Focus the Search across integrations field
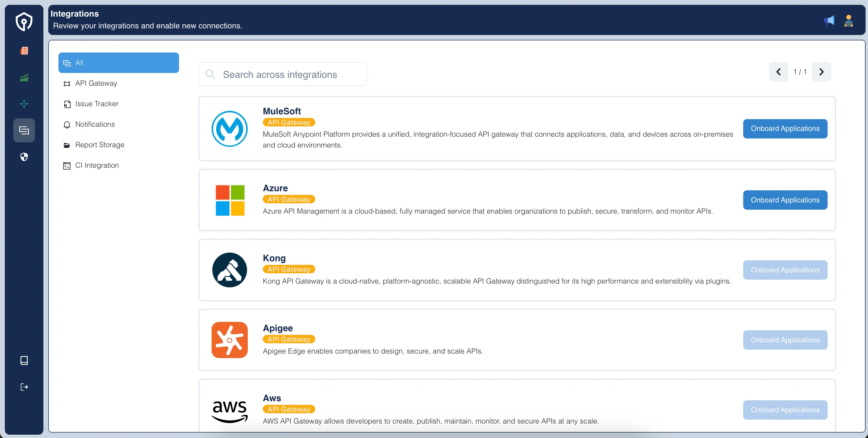 point(283,74)
